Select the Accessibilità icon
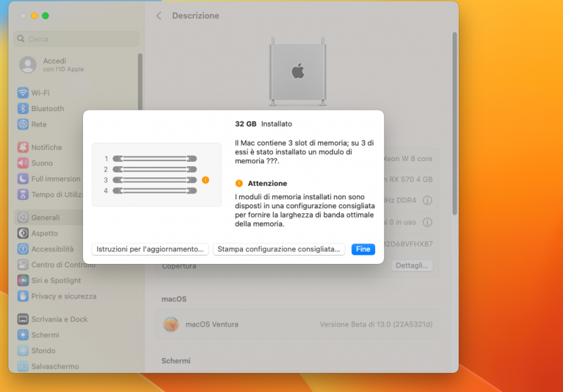This screenshot has height=392, width=563. click(23, 249)
